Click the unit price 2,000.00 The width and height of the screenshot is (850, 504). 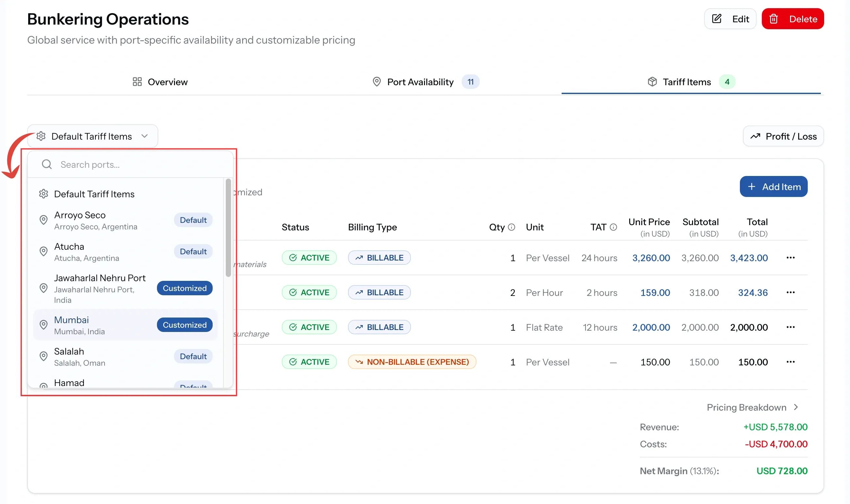click(x=651, y=327)
